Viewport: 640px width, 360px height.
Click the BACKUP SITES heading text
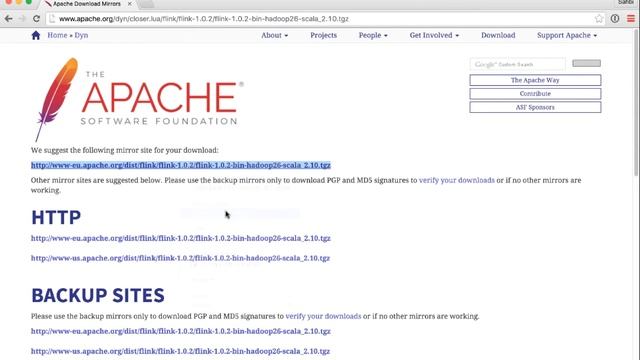[x=98, y=295]
